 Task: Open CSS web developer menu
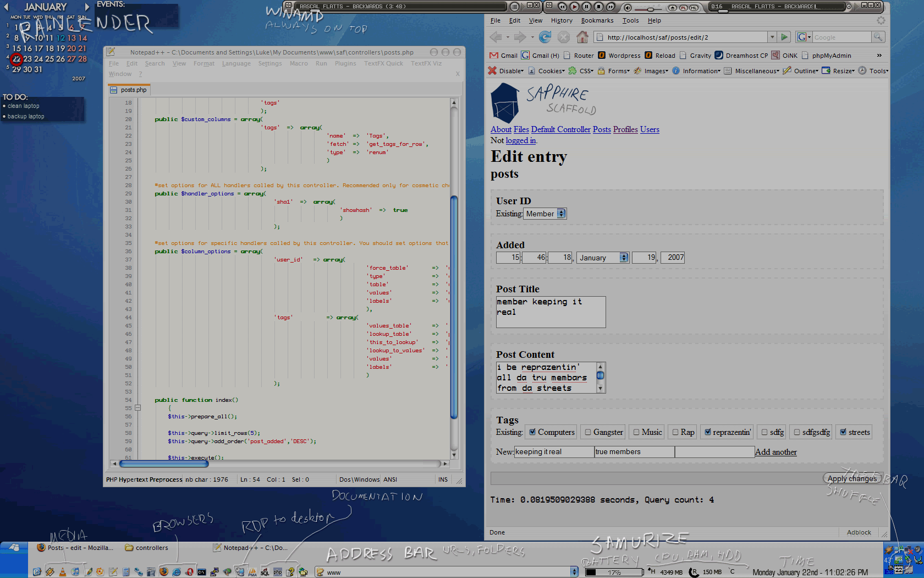(581, 71)
